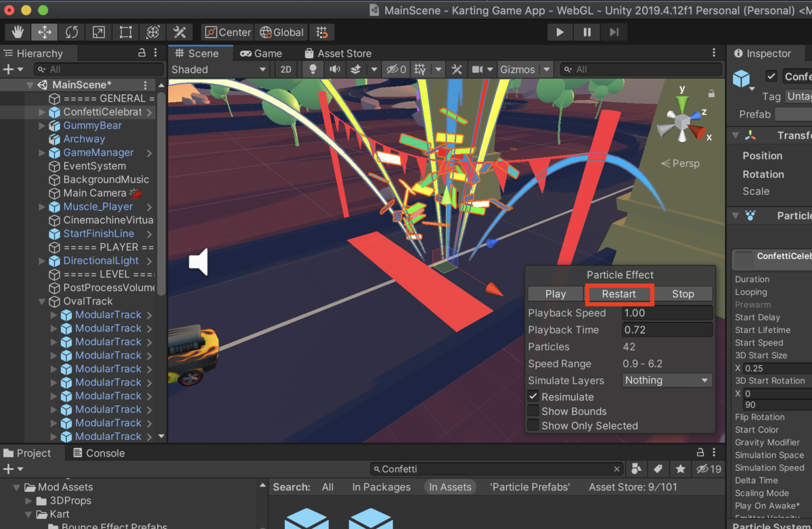The height and width of the screenshot is (529, 812).
Task: Expand the 3DProps folder
Action: coord(28,501)
